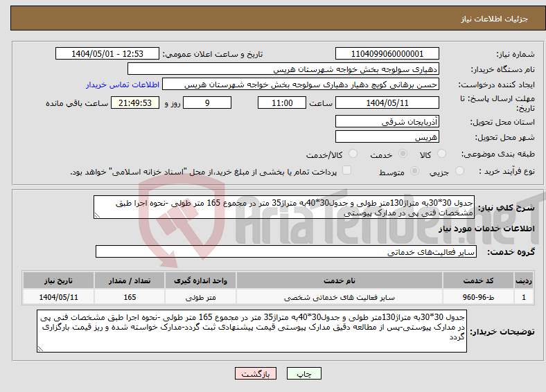Viewport: 546px width, 392px height.
Task: Click the کد خدمت column header
Action: pyautogui.click(x=478, y=280)
